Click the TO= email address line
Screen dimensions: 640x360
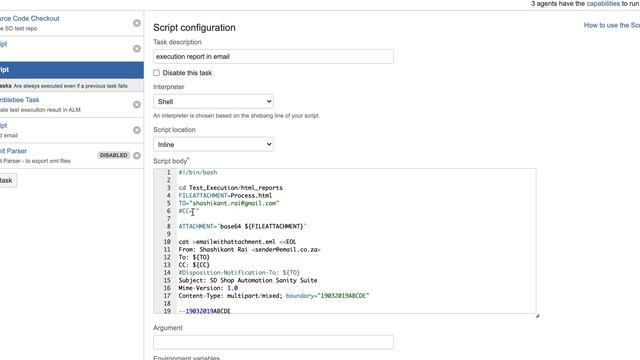pos(229,203)
